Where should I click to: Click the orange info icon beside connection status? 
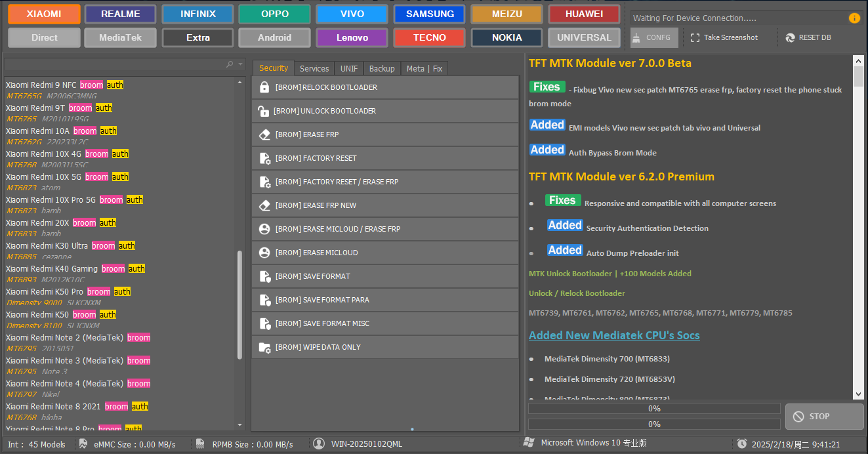tap(854, 18)
